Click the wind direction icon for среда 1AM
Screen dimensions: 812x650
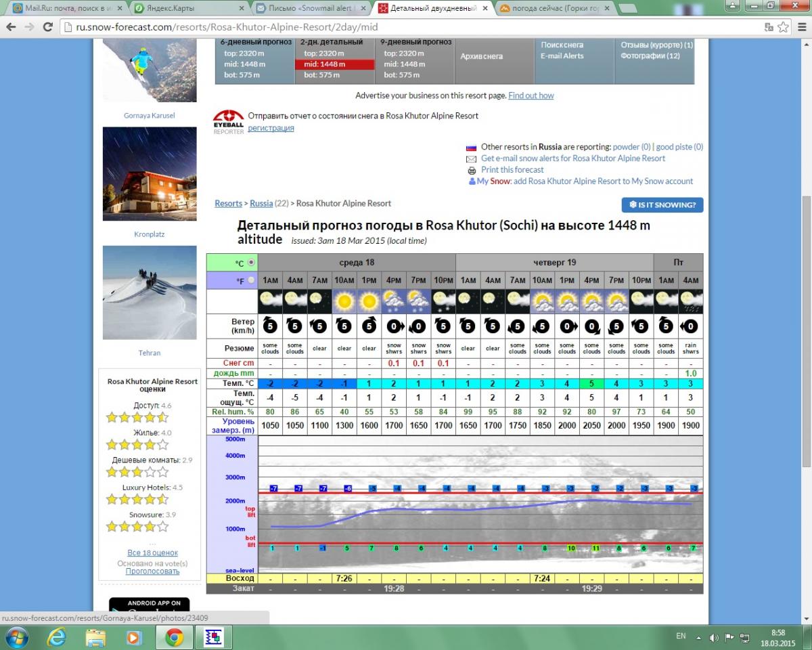click(270, 326)
